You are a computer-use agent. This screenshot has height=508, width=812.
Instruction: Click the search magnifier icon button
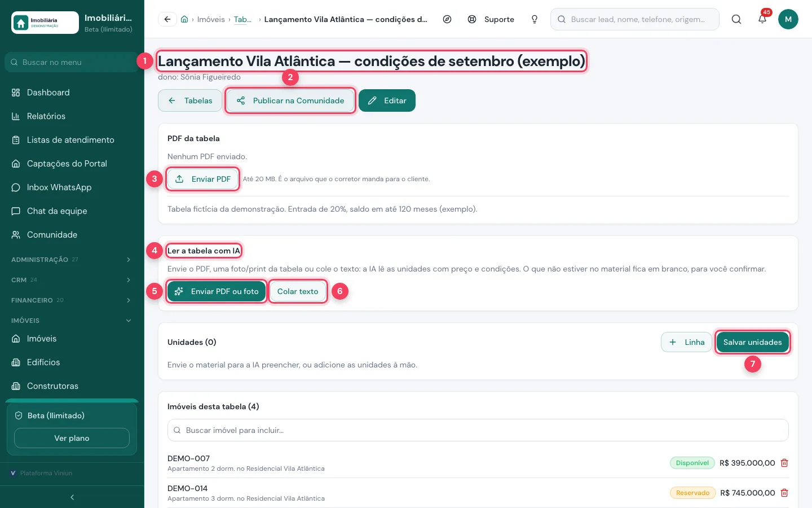(x=736, y=19)
